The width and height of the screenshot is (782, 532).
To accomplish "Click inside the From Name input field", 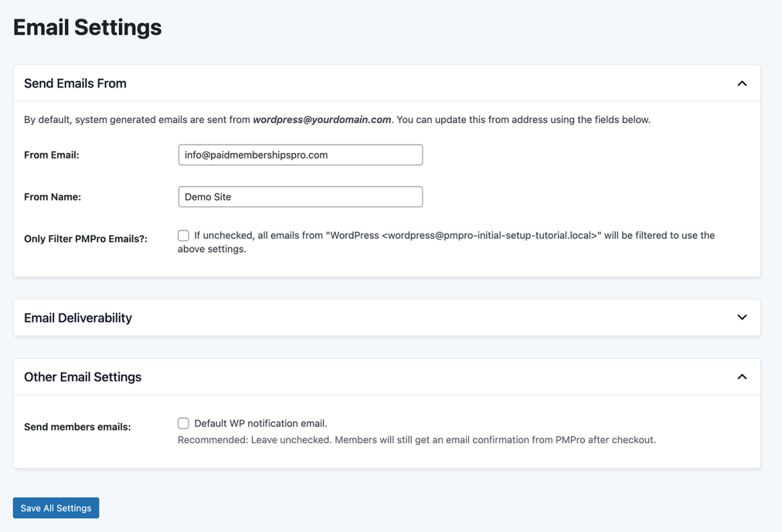I will (299, 196).
